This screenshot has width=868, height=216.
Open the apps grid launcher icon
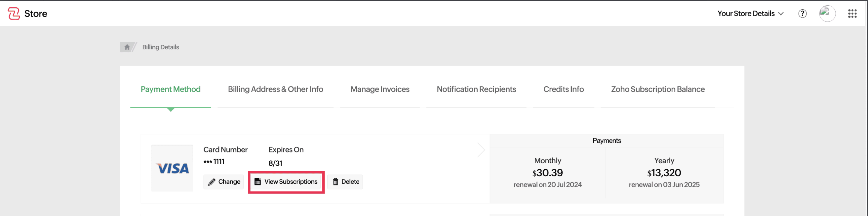point(852,14)
